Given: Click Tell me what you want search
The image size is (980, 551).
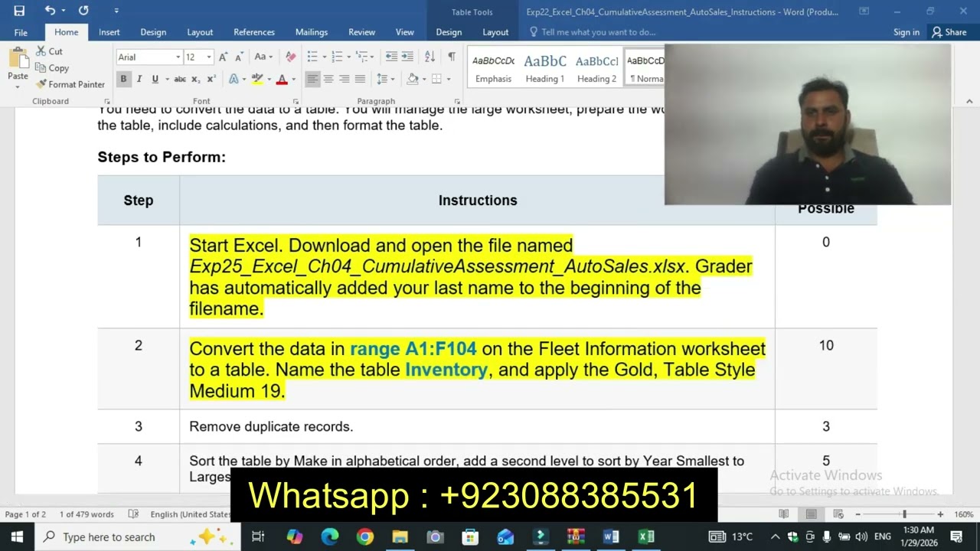Looking at the screenshot, I should (x=598, y=32).
